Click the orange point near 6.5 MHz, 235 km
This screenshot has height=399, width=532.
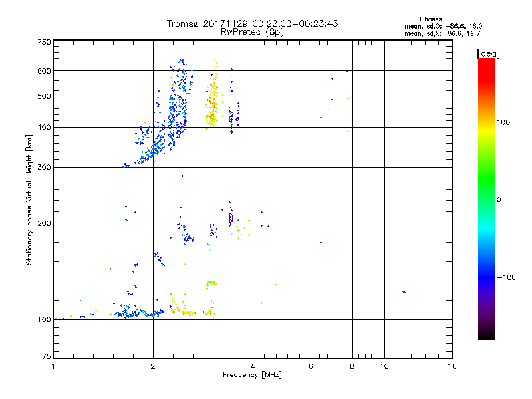click(321, 201)
